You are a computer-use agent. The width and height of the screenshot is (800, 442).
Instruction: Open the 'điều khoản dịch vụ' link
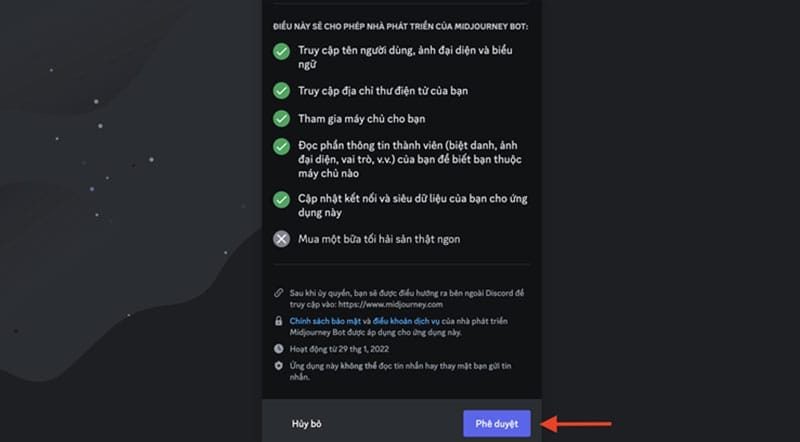(x=406, y=321)
